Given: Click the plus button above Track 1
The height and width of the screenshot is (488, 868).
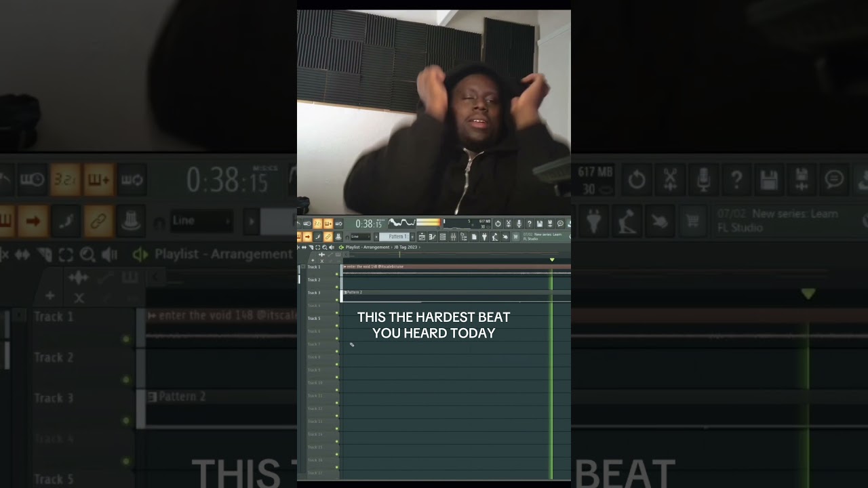Looking at the screenshot, I should coord(313,260).
